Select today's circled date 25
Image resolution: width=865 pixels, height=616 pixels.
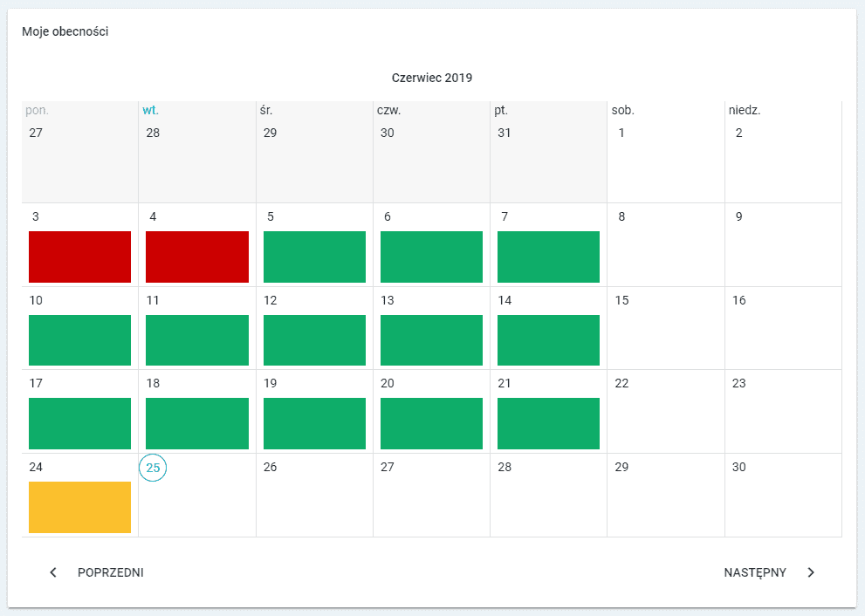(x=153, y=468)
